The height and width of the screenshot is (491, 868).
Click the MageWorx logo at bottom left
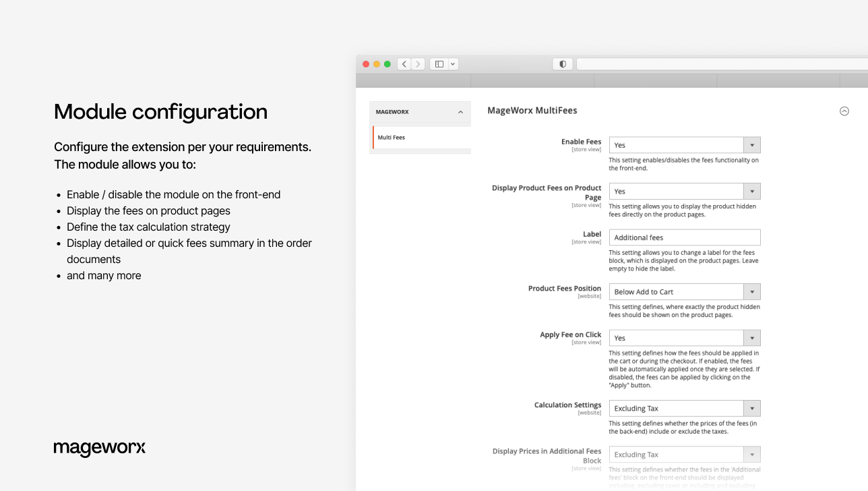[99, 448]
